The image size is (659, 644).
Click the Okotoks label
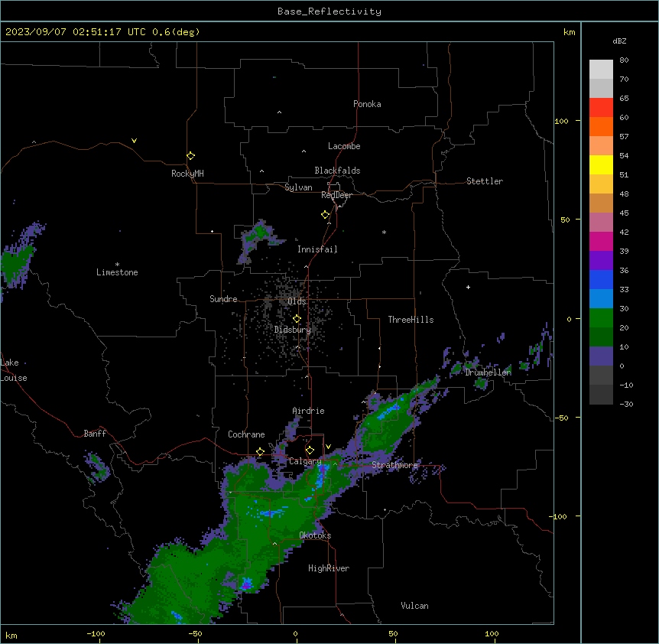pos(315,535)
